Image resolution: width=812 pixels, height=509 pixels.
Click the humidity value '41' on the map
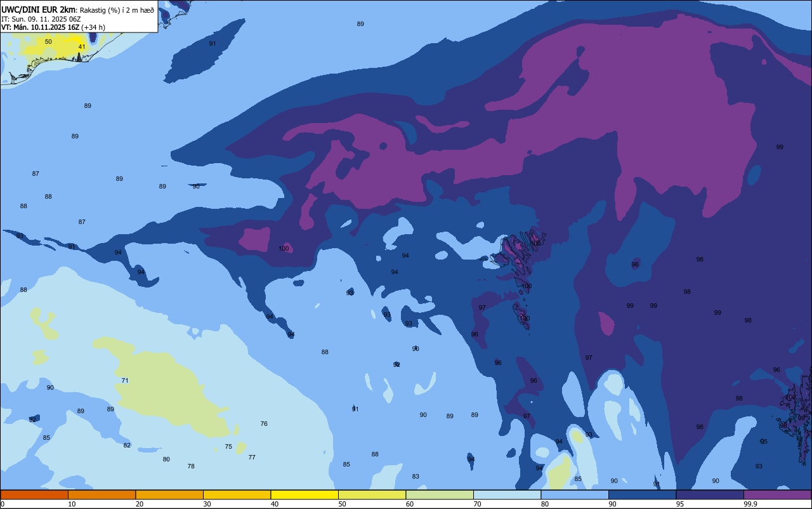[82, 47]
